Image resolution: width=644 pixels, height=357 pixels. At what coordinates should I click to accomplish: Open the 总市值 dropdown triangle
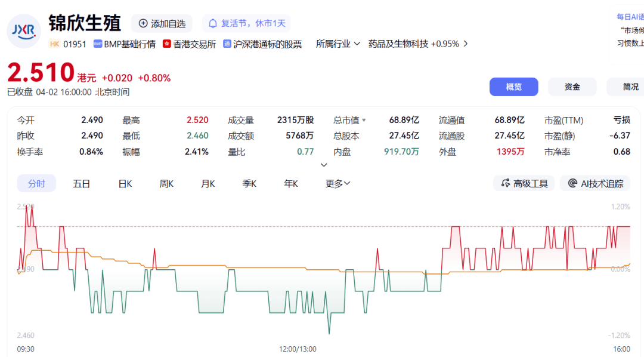[364, 120]
